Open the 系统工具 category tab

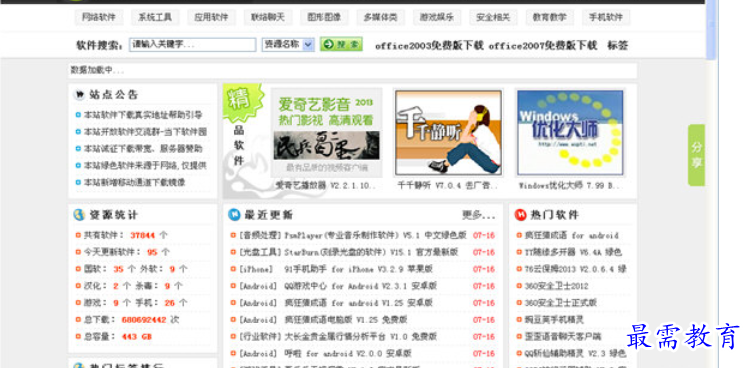coord(155,18)
